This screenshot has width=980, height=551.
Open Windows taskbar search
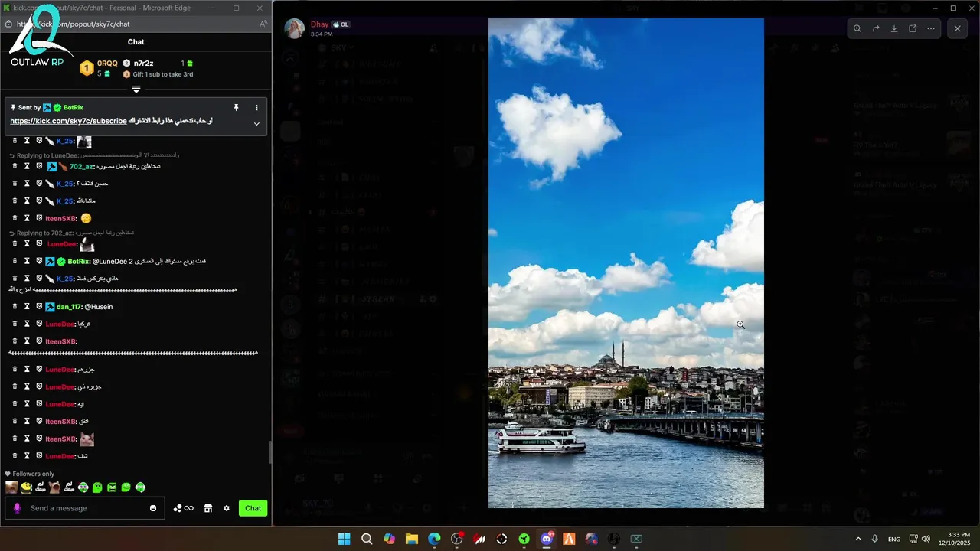click(367, 539)
